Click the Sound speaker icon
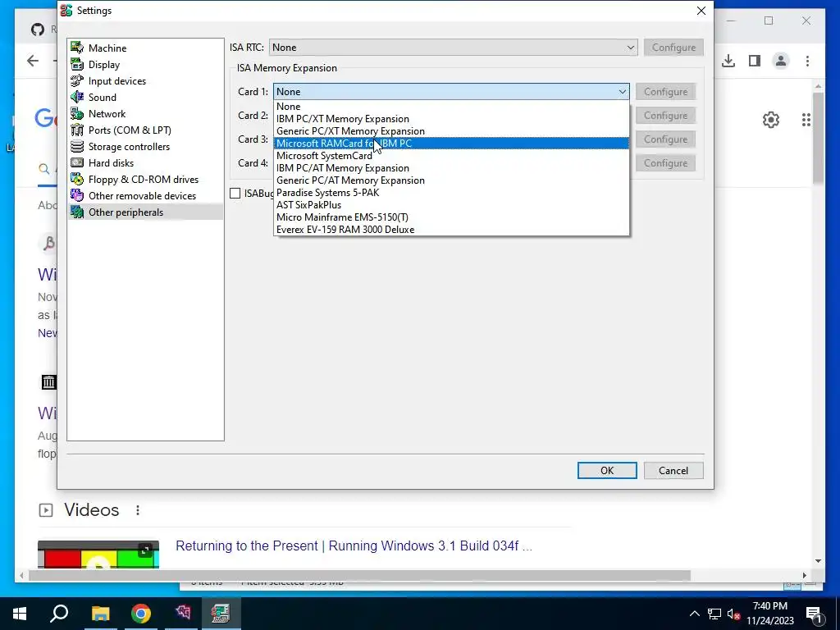Image resolution: width=840 pixels, height=630 pixels. coord(77,97)
